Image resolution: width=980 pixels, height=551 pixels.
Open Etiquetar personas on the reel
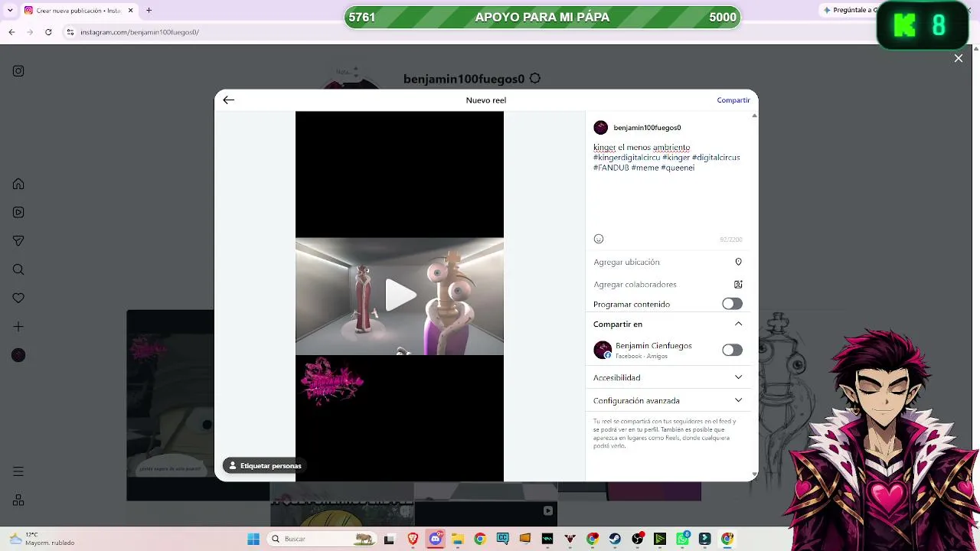(x=265, y=465)
